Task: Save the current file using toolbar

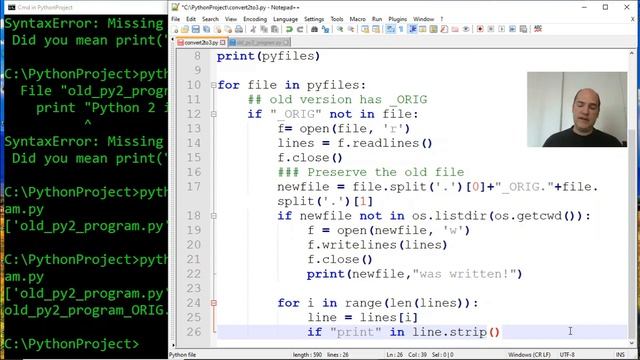Action: (x=196, y=29)
